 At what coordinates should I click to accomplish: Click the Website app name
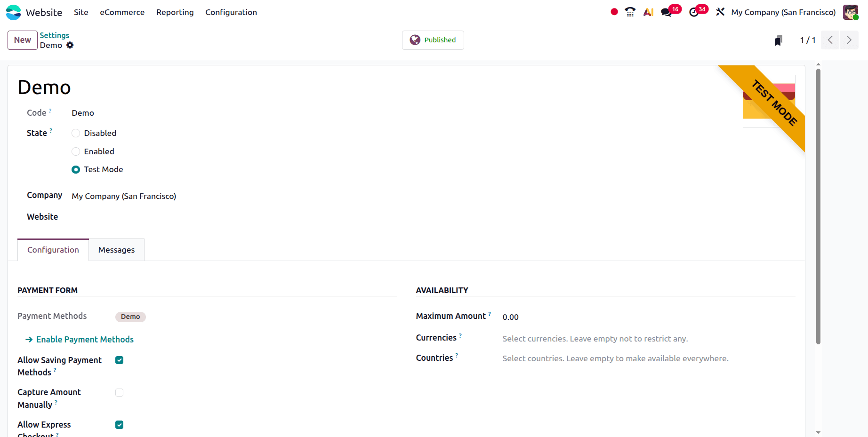click(44, 12)
